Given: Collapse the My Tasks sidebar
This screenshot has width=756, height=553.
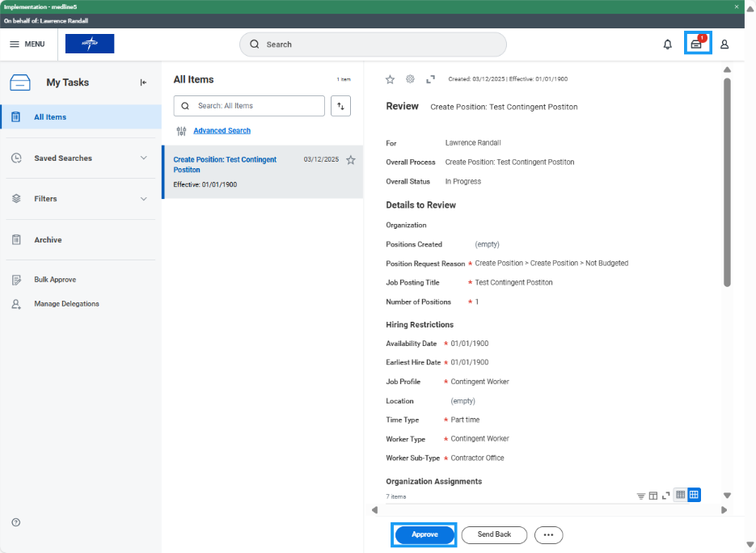Looking at the screenshot, I should [x=143, y=82].
